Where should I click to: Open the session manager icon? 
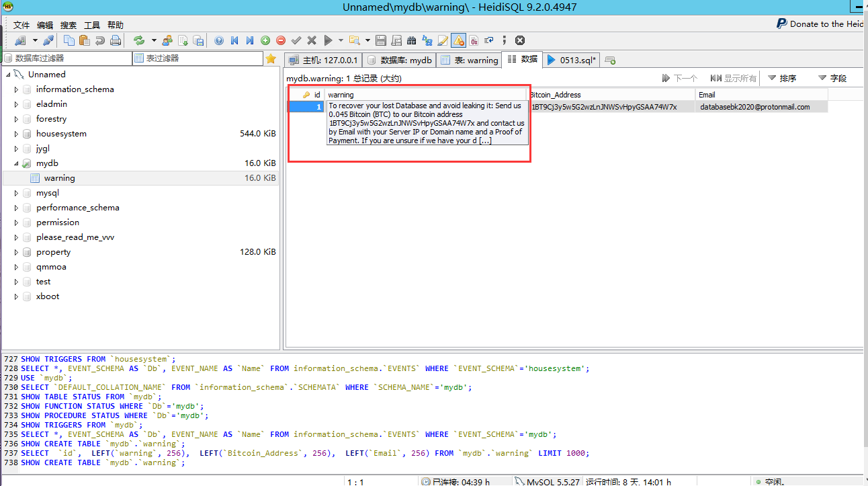pos(20,40)
